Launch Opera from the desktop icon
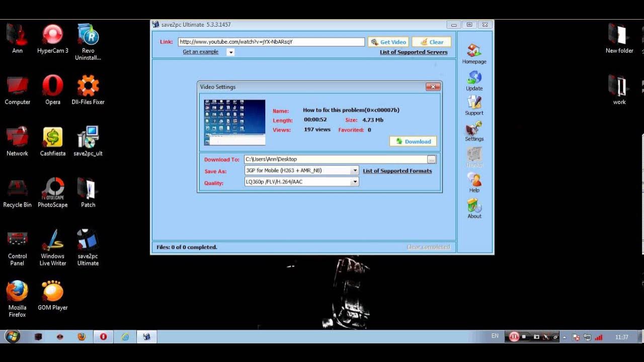The image size is (644, 362). click(x=52, y=90)
